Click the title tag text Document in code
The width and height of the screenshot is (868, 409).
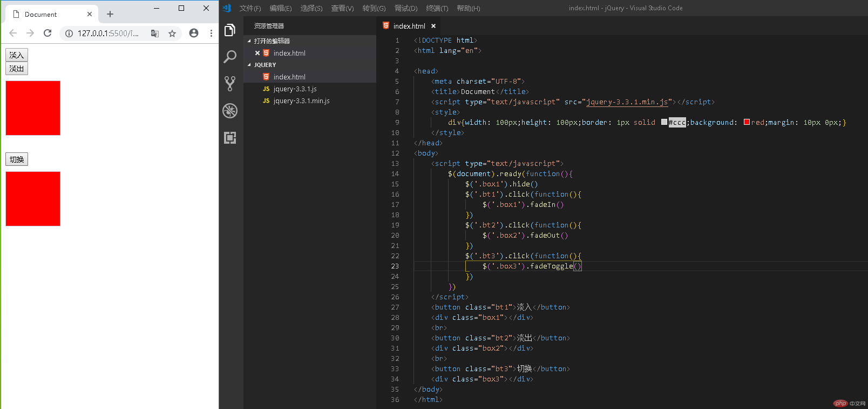pos(478,91)
